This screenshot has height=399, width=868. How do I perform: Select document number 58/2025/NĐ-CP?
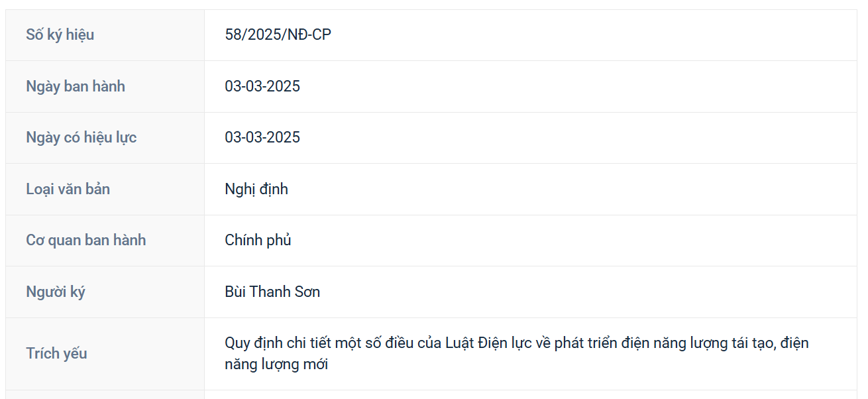278,34
